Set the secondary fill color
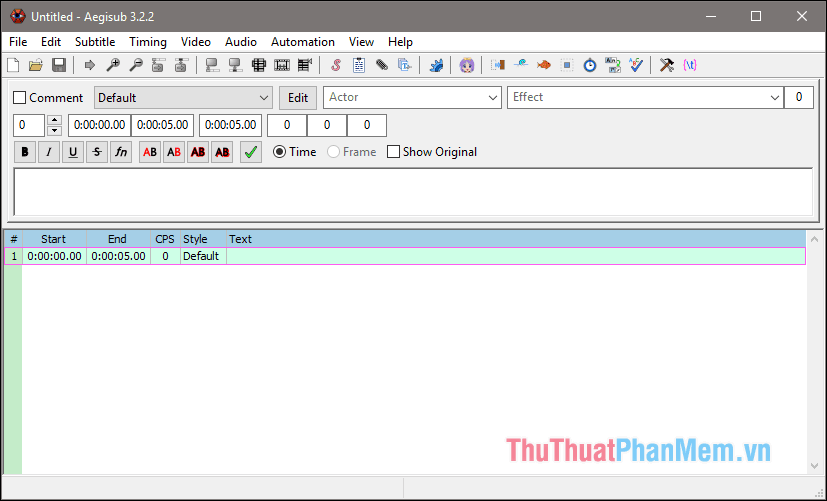827x501 pixels. click(x=174, y=152)
